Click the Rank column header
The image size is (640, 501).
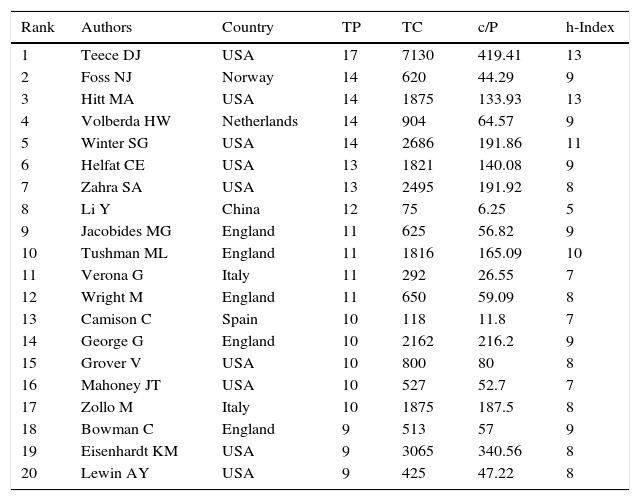click(x=38, y=27)
